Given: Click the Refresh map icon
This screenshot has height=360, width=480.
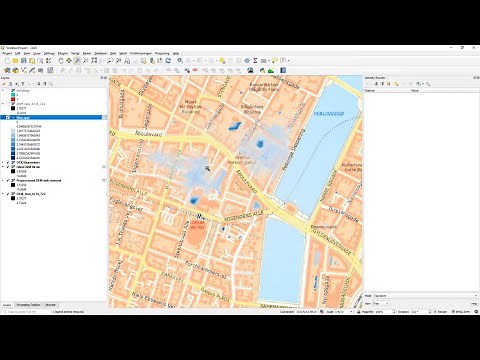Looking at the screenshot, I should pos(168,61).
